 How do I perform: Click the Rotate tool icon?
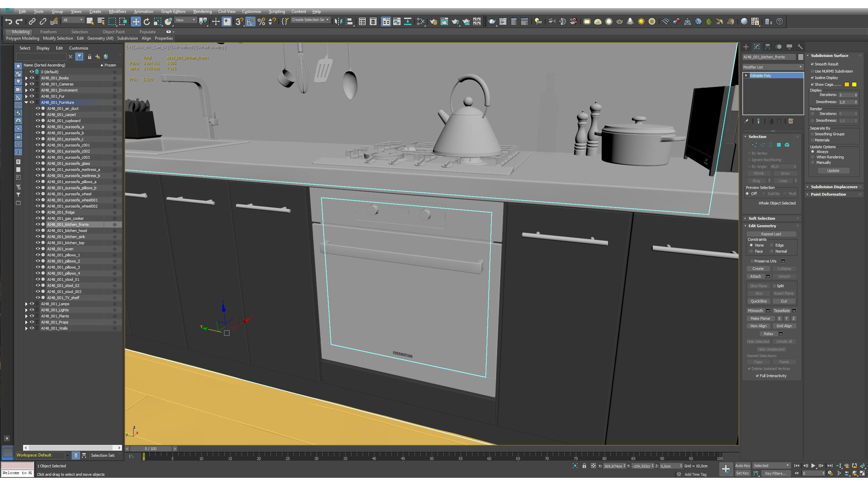pyautogui.click(x=146, y=22)
